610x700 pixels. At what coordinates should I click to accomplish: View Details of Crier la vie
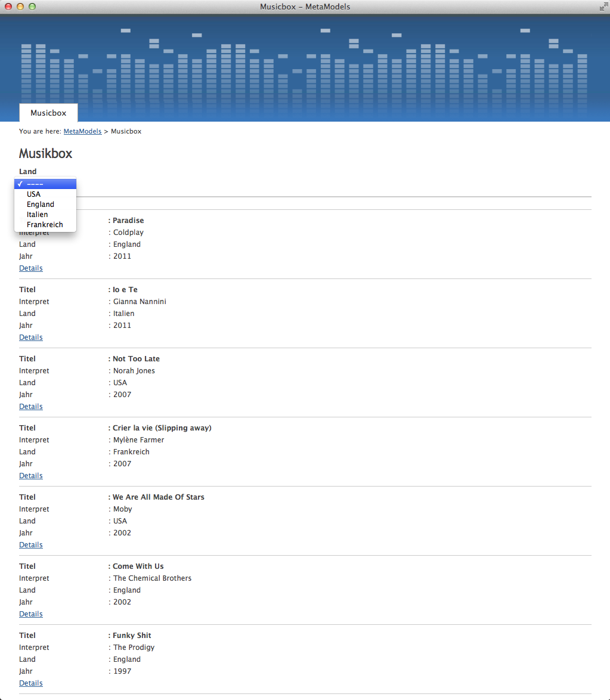coord(31,476)
